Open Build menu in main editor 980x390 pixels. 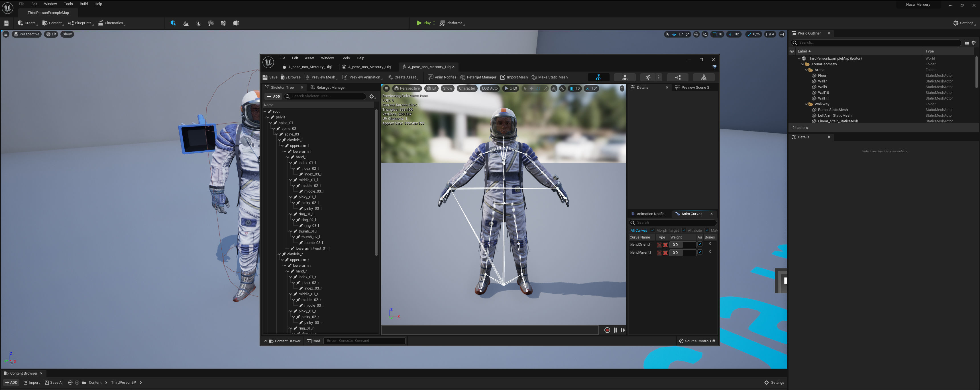[84, 4]
